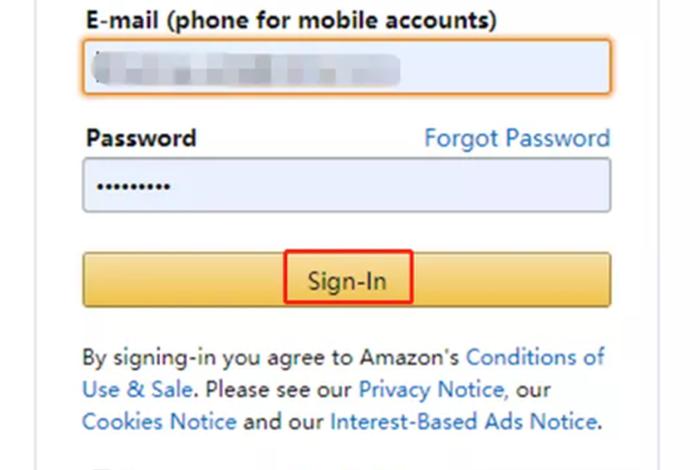The height and width of the screenshot is (470, 700).
Task: Click the red-outlined Sign-In text
Action: (x=347, y=281)
